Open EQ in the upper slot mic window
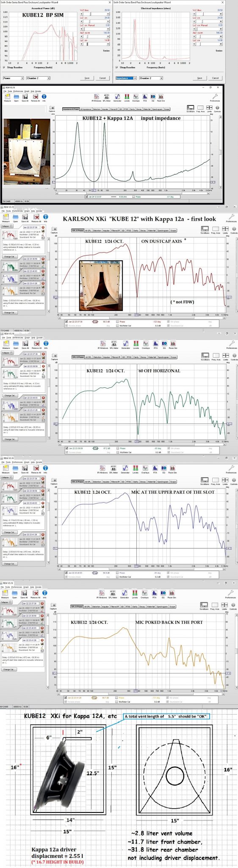Viewport: 238px width, 868px height. coord(163,469)
